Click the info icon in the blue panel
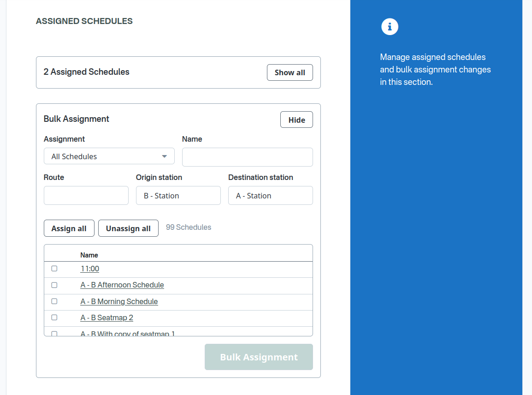The height and width of the screenshot is (395, 532). pos(390,26)
